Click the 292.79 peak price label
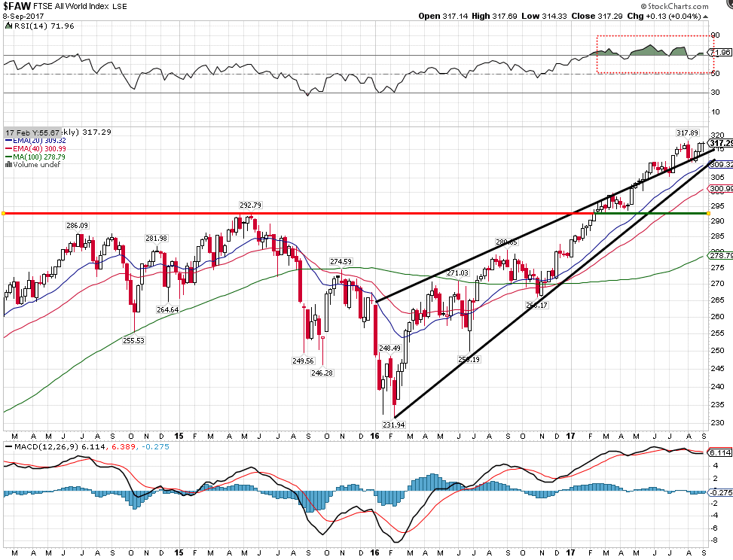Viewport: 733px width, 560px height. tap(250, 205)
